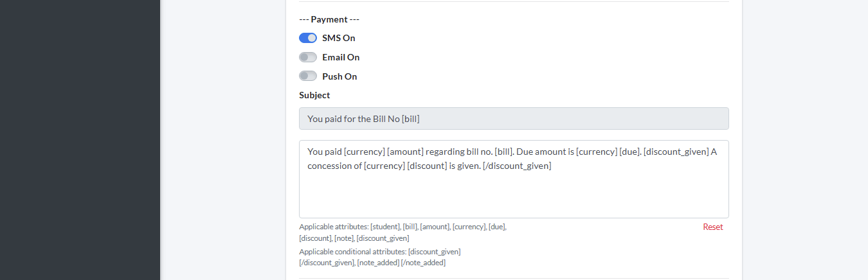Click the dark left sidebar panel
Image resolution: width=868 pixels, height=280 pixels.
tap(80, 140)
